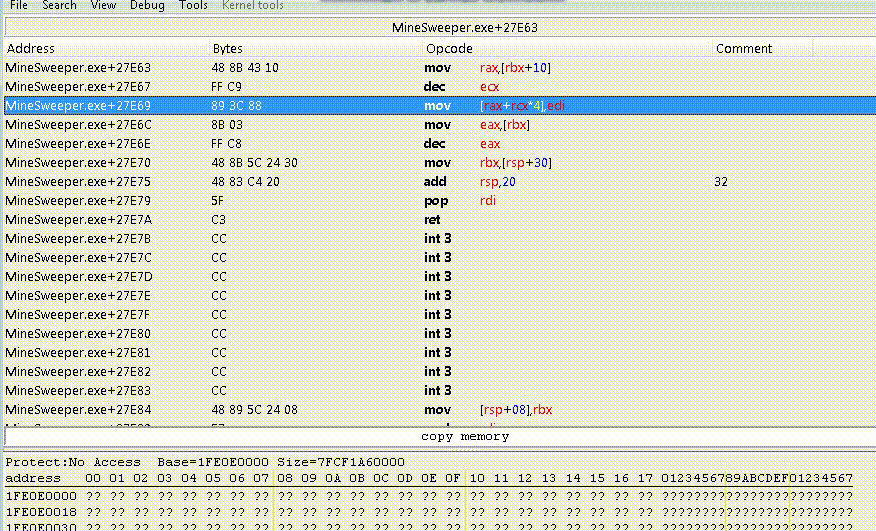The height and width of the screenshot is (531, 876).
Task: Select the dec eax instruction row
Action: [x=440, y=144]
